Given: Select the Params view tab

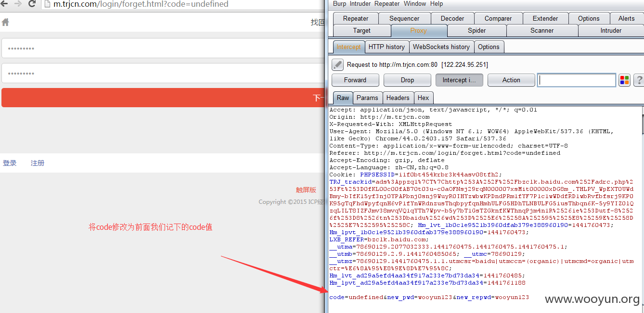Looking at the screenshot, I should 368,98.
